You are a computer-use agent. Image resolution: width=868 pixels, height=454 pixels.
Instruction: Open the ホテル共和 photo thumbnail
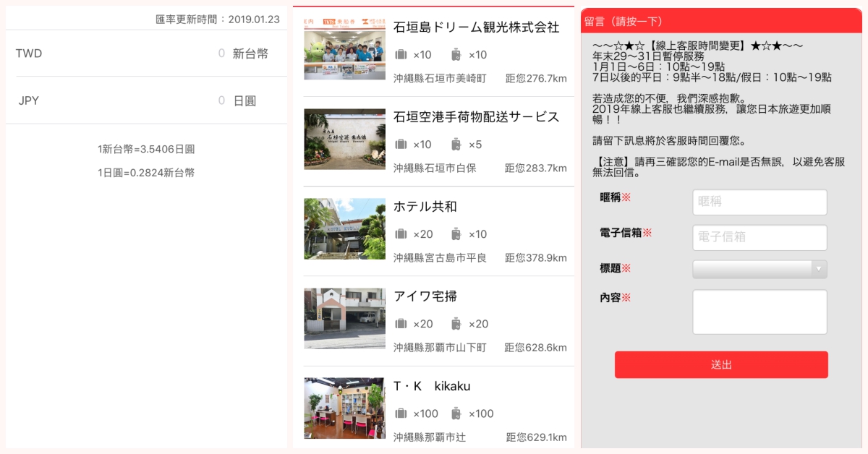pyautogui.click(x=344, y=229)
